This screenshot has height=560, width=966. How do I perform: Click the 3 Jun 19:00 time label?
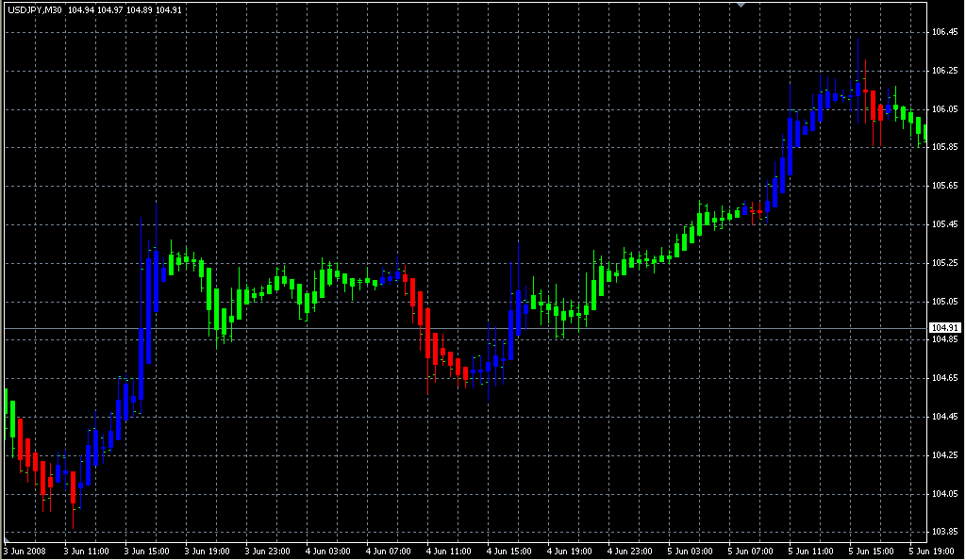(207, 552)
